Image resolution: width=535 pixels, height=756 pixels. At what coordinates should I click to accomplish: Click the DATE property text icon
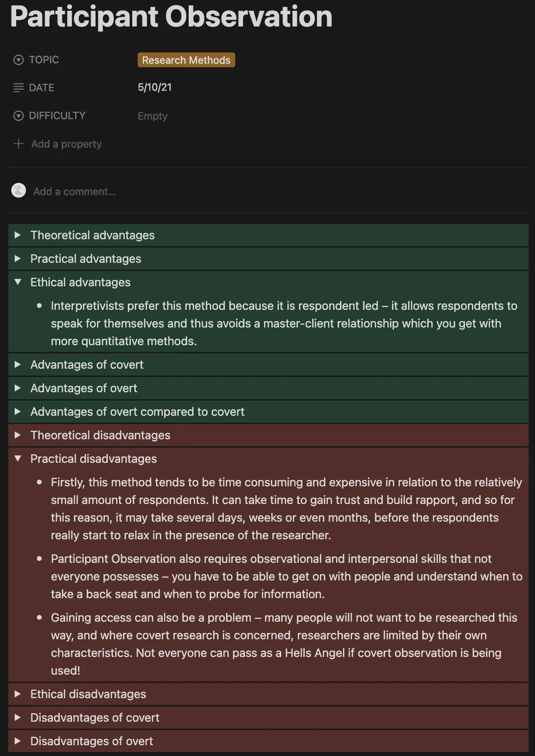(x=19, y=88)
